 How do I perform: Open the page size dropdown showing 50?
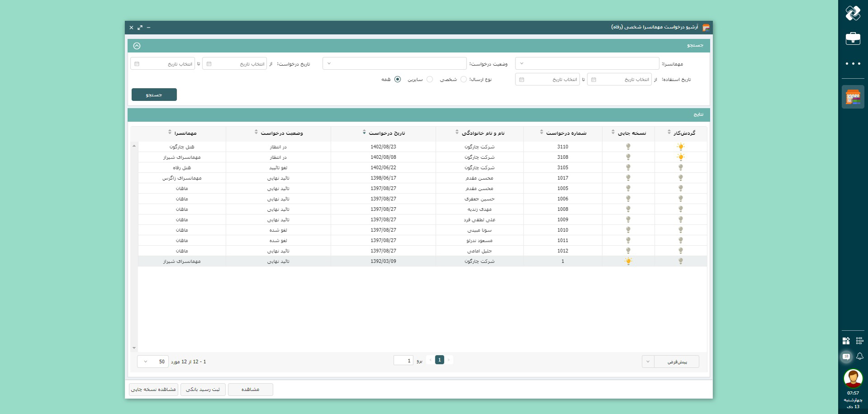pos(153,362)
